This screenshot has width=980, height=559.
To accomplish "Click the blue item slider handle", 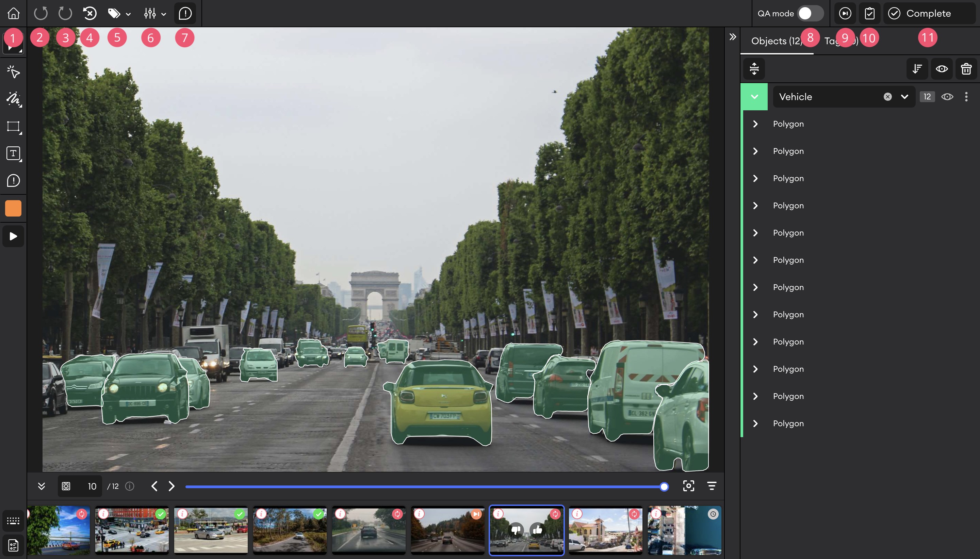I will (x=664, y=487).
